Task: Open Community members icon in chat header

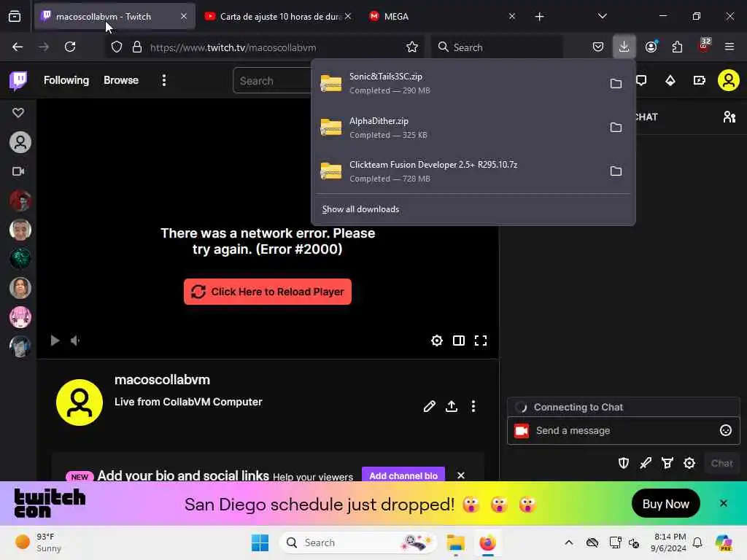Action: click(729, 117)
